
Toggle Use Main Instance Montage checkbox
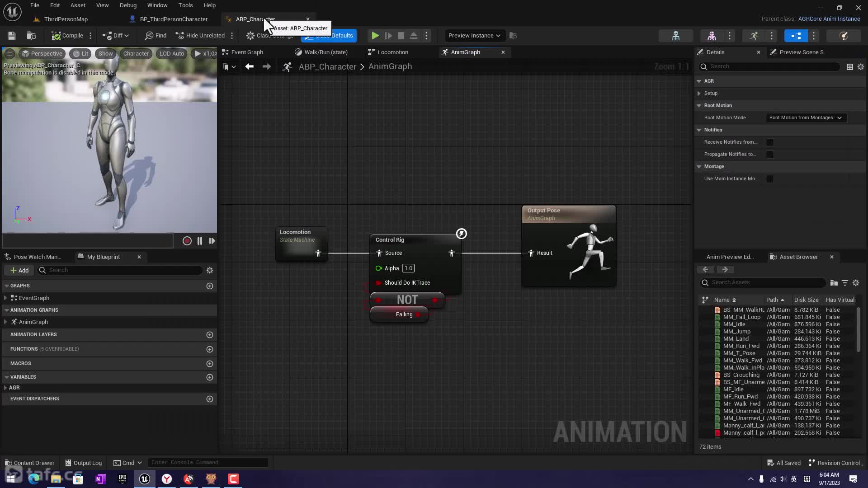point(769,179)
